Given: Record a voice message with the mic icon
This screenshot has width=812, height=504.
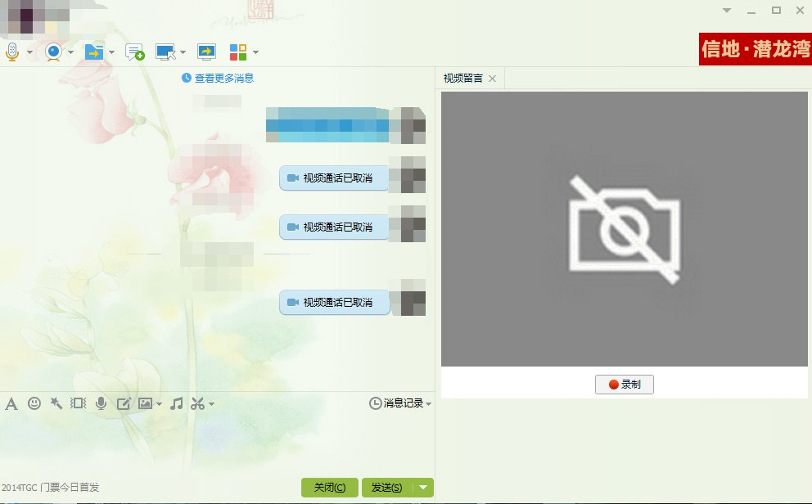Looking at the screenshot, I should coord(101,403).
